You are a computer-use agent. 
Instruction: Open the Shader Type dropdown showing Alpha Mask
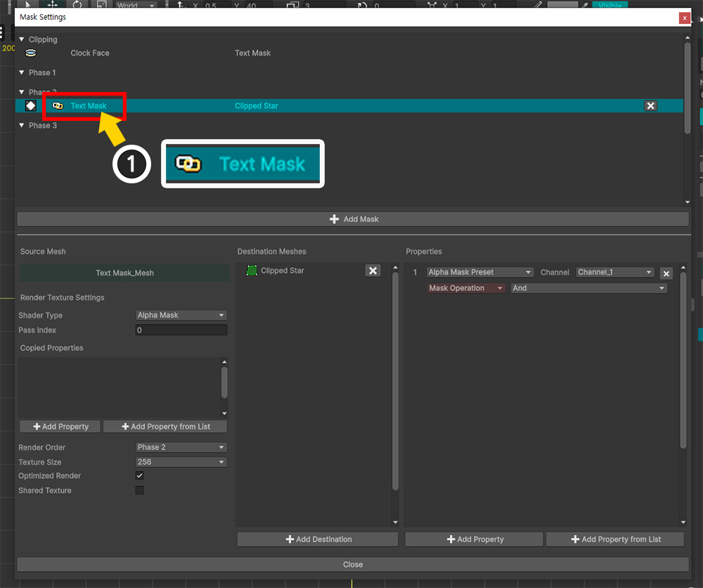(x=181, y=315)
